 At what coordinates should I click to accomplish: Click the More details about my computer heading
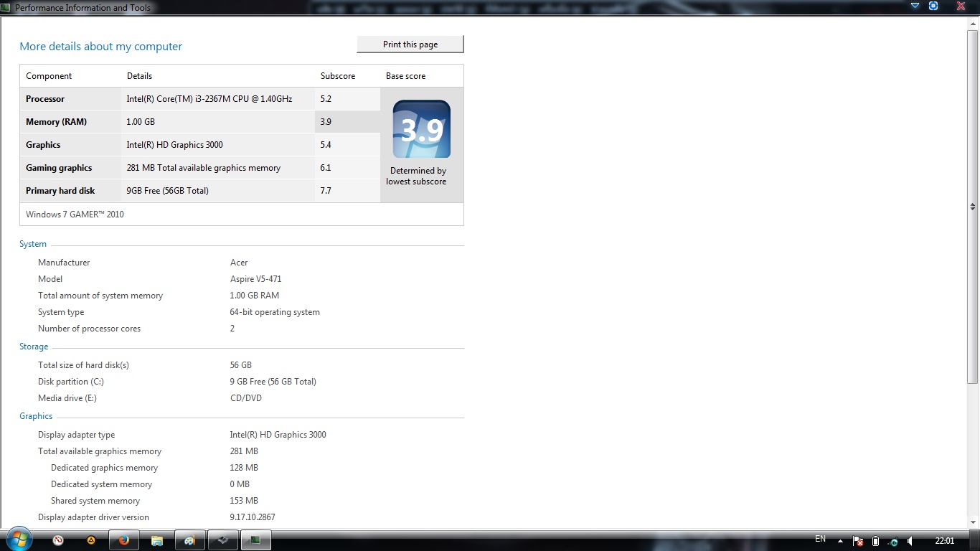(101, 47)
